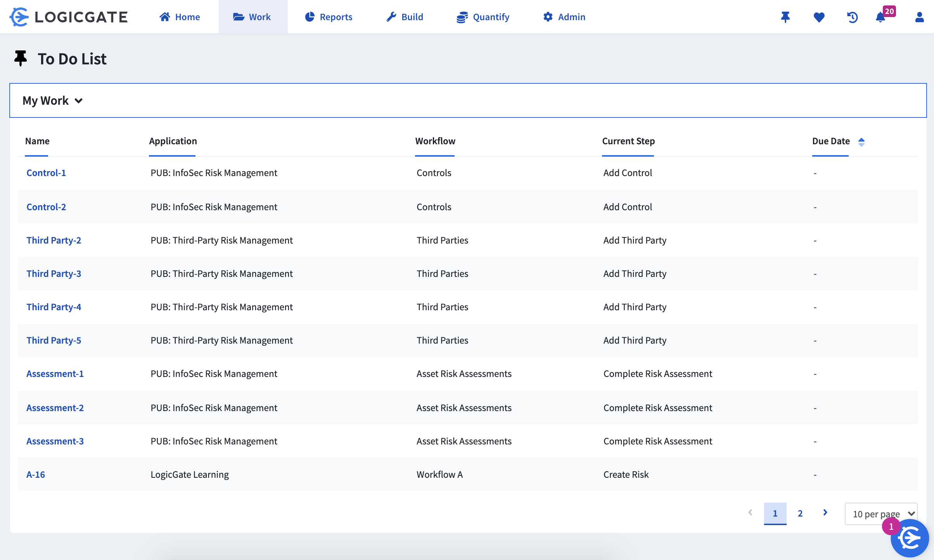The image size is (934, 560).
Task: Open the Third Party-3 record
Action: (x=54, y=274)
